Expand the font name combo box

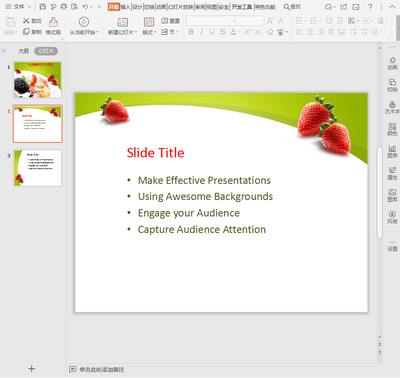tap(233, 21)
